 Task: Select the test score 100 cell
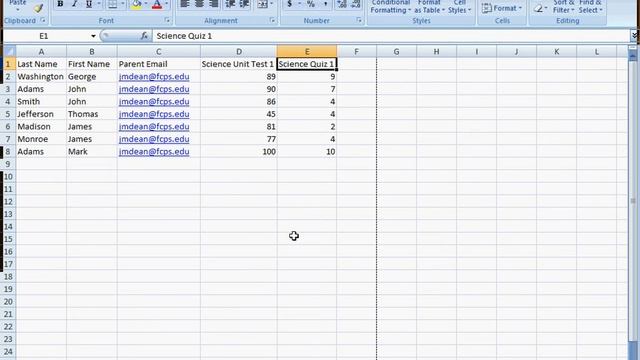[x=239, y=151]
